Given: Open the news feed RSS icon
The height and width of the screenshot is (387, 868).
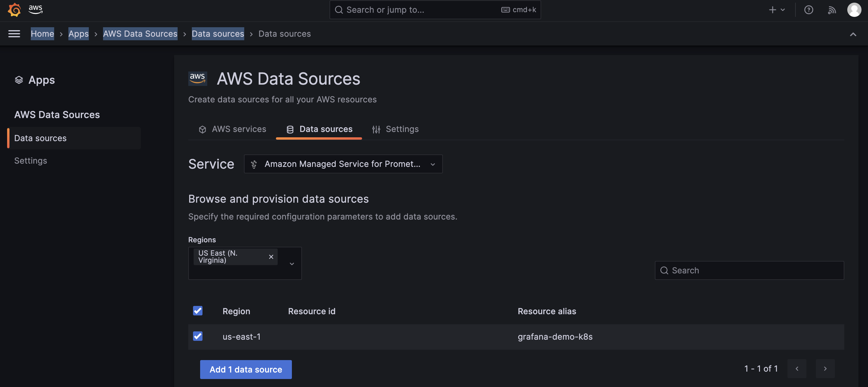Looking at the screenshot, I should [832, 10].
